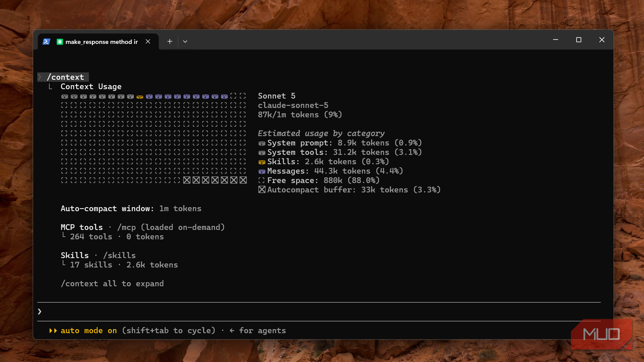
Task: Click the green asterisk icon on the tab
Action: pyautogui.click(x=60, y=42)
